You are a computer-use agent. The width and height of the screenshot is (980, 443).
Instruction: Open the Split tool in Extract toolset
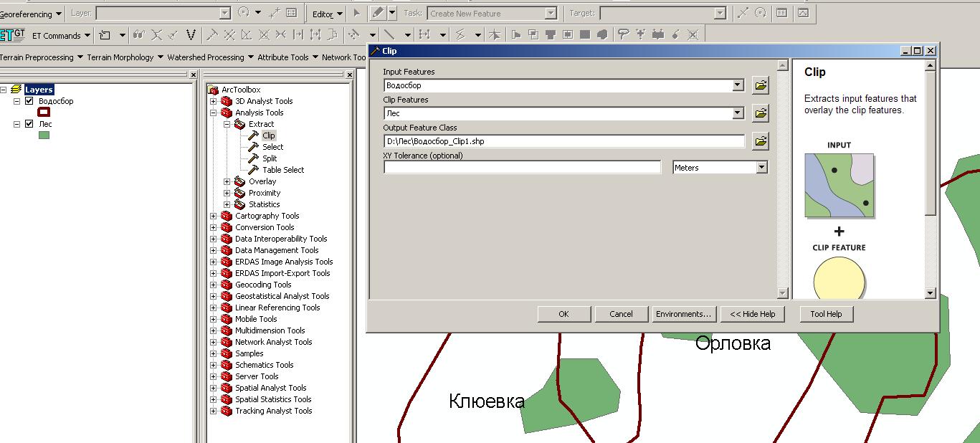click(269, 158)
